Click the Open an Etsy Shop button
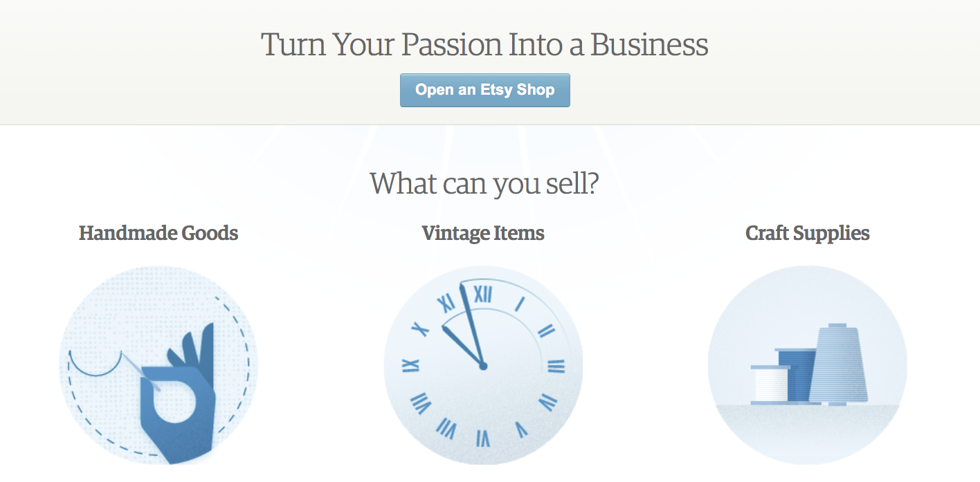980x482 pixels. (484, 90)
